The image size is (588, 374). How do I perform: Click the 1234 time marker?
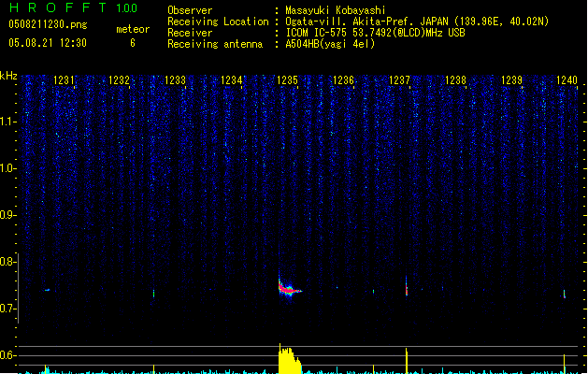coord(232,80)
